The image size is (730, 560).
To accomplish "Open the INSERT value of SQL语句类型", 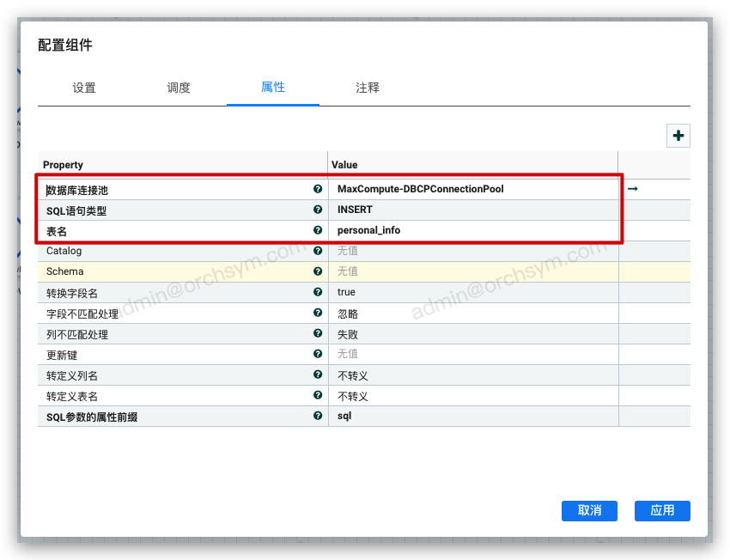I will click(x=355, y=210).
